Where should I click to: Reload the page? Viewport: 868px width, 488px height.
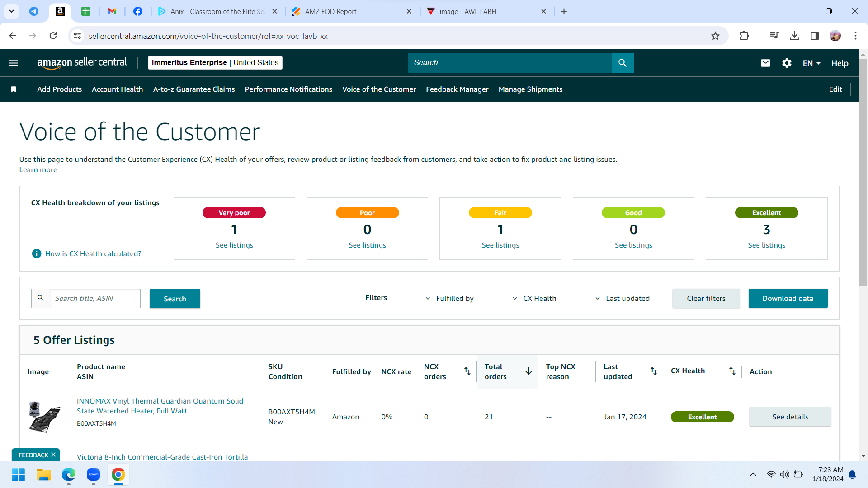pyautogui.click(x=53, y=36)
